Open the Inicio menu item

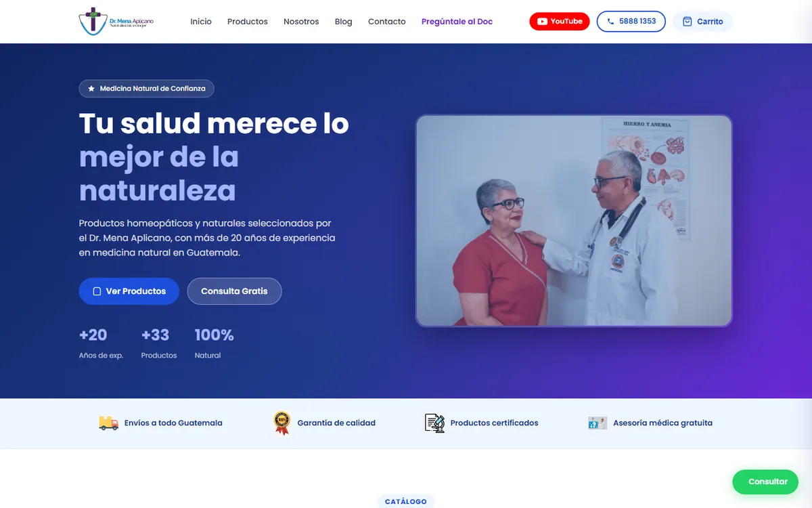201,22
